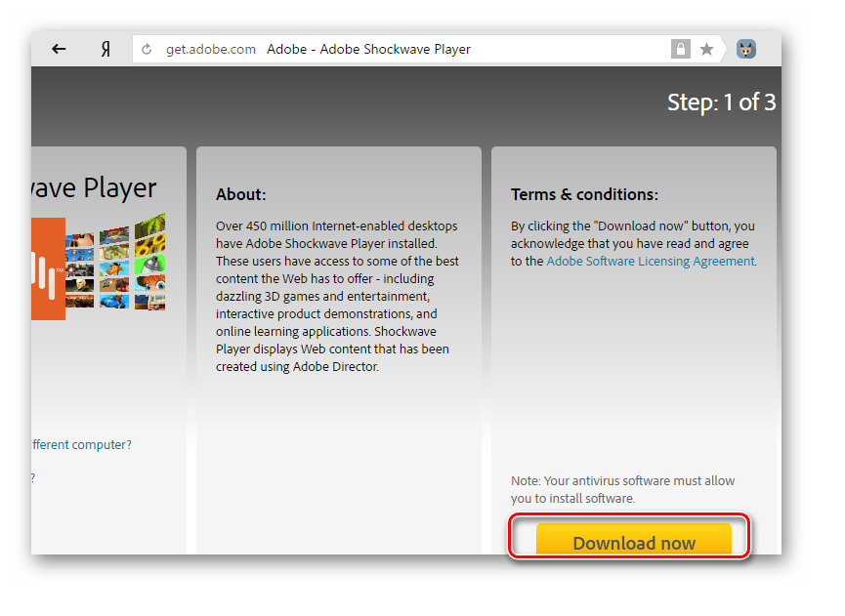Click the spray can thumbnail on green
This screenshot has width=845, height=616.
pos(149,263)
